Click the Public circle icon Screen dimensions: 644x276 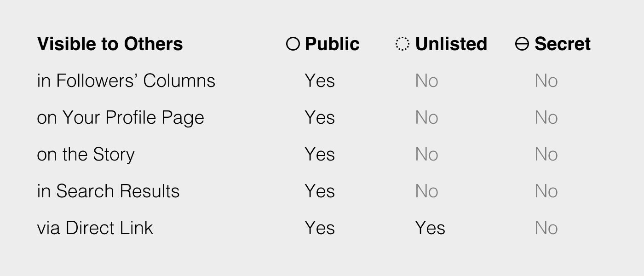293,44
